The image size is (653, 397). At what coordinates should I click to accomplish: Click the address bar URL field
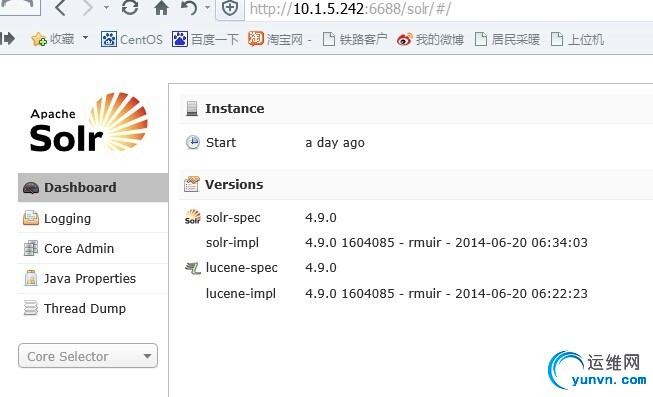[x=449, y=9]
